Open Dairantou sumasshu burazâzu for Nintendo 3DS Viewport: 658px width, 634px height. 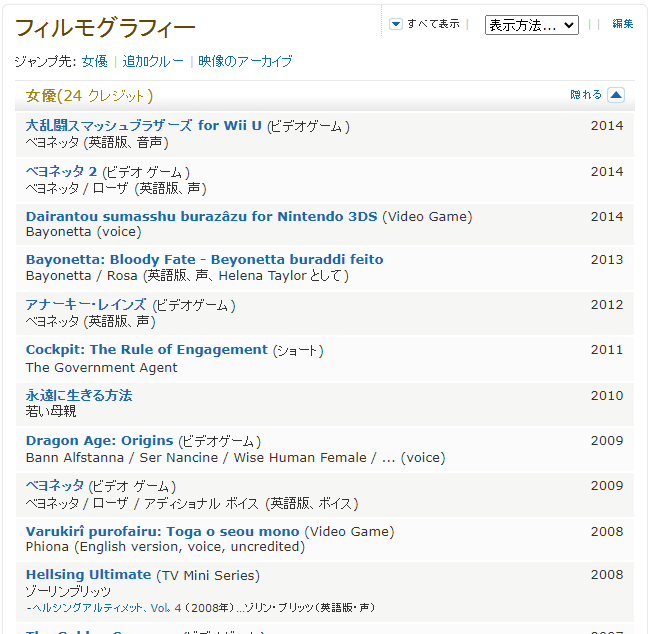pos(201,217)
